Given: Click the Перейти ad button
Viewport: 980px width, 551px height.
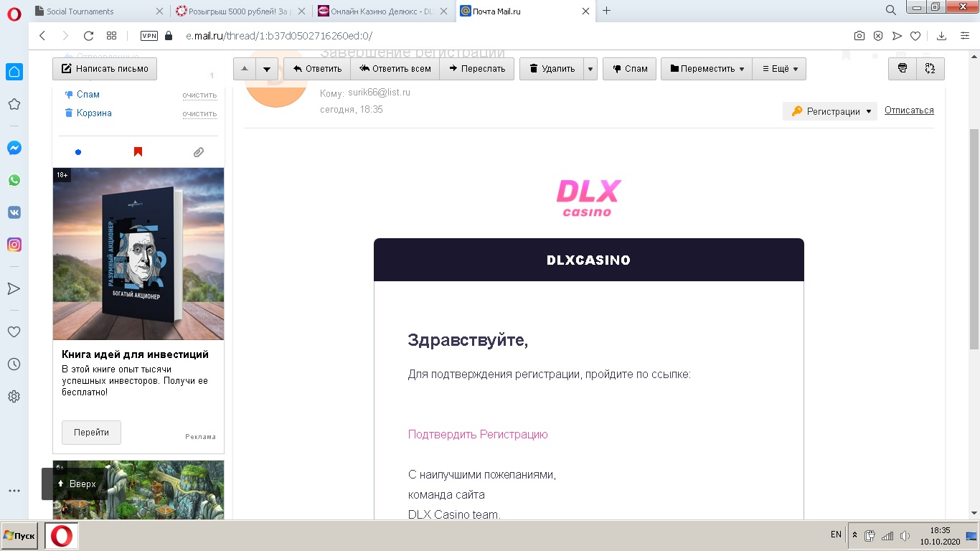Looking at the screenshot, I should [91, 433].
